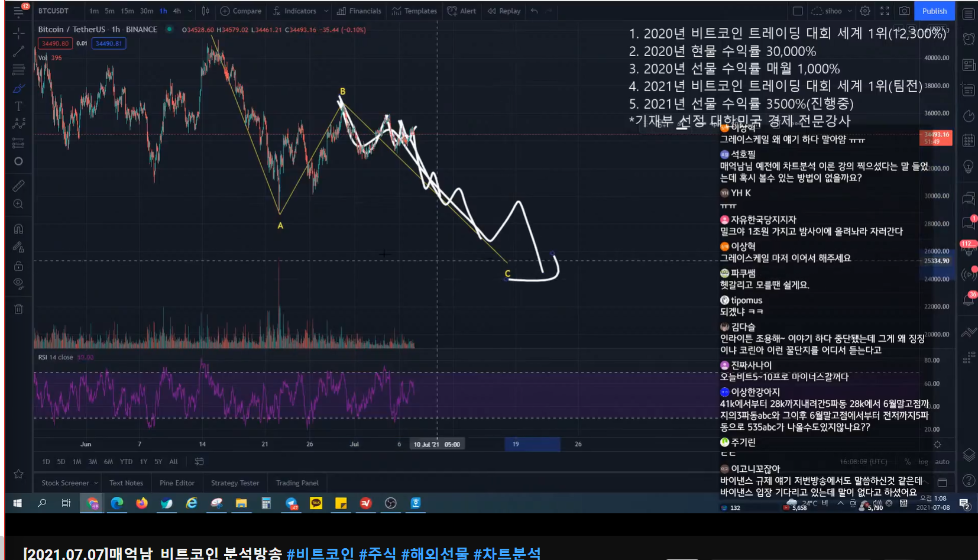
Task: Open the TradingView main hamburger menu
Action: [18, 11]
